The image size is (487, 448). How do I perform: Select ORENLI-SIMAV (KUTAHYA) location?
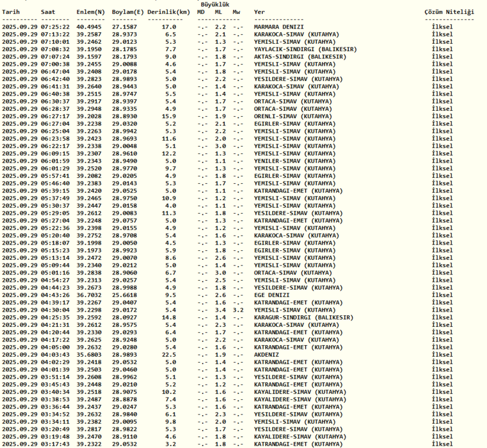tap(293, 116)
